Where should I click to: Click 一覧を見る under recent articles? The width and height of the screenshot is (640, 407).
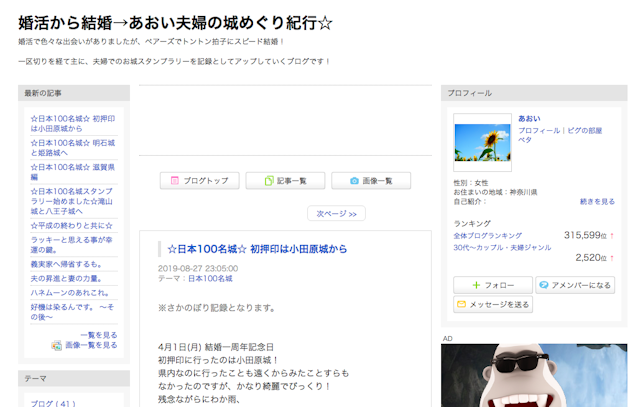tap(98, 335)
